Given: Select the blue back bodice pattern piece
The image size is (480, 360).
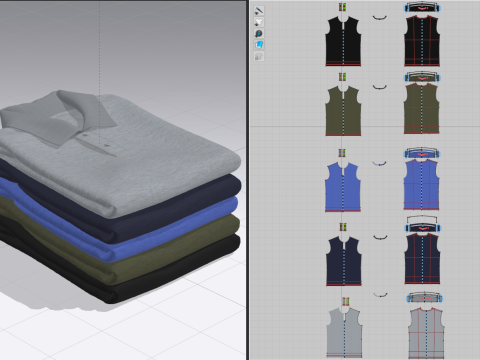Looking at the screenshot, I should click(x=421, y=185).
